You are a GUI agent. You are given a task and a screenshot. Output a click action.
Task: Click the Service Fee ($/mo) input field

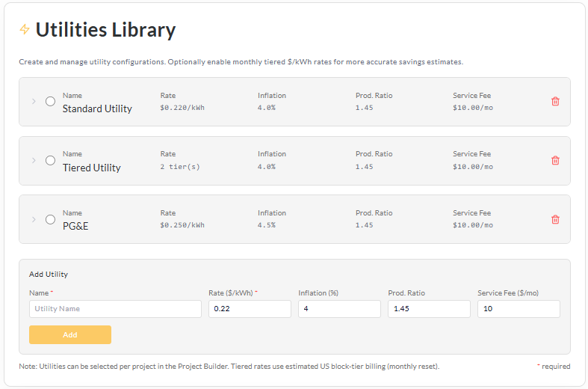click(519, 309)
